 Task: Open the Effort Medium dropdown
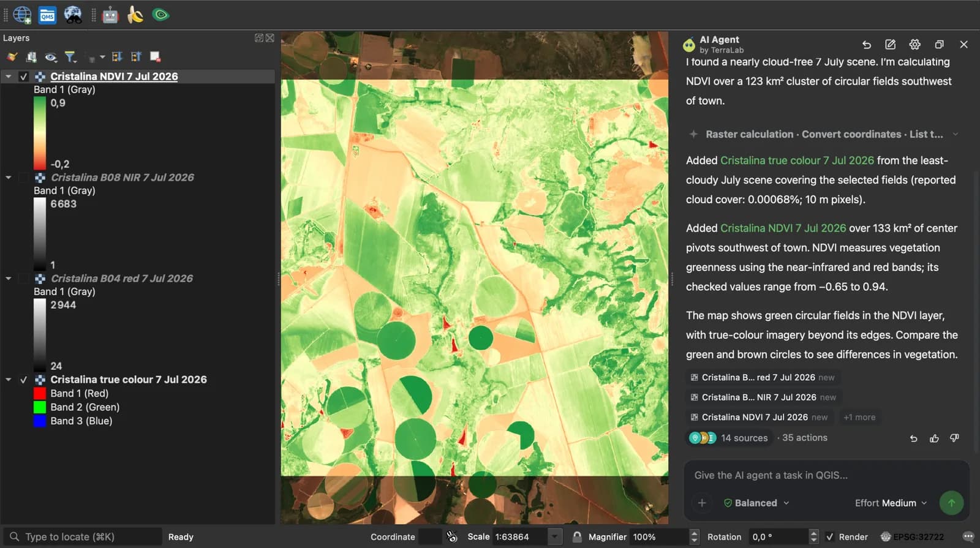tap(891, 503)
